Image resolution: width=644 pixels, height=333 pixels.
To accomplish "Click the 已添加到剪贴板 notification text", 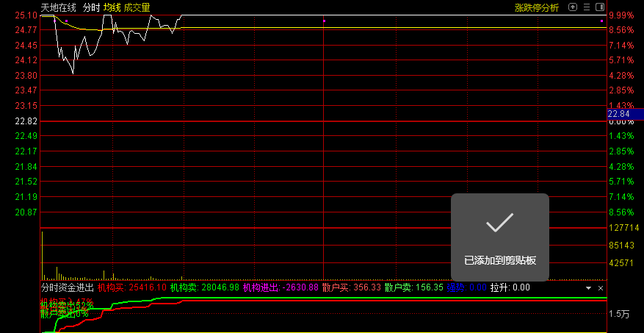I will click(x=499, y=260).
